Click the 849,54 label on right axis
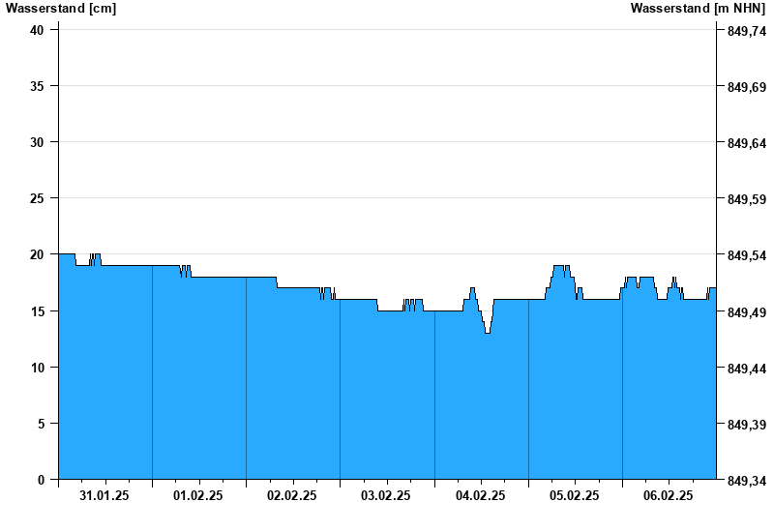Screen dimensions: 774x532 [x=747, y=256]
